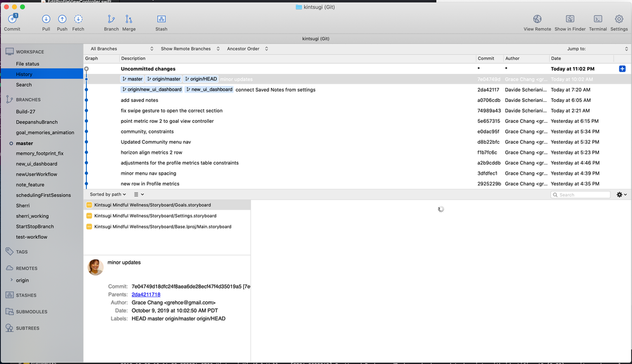Click the Remotes cloud icon
The image size is (632, 364).
click(9, 268)
